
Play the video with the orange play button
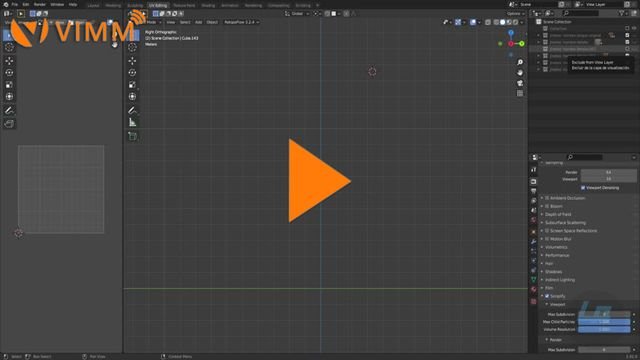(319, 181)
